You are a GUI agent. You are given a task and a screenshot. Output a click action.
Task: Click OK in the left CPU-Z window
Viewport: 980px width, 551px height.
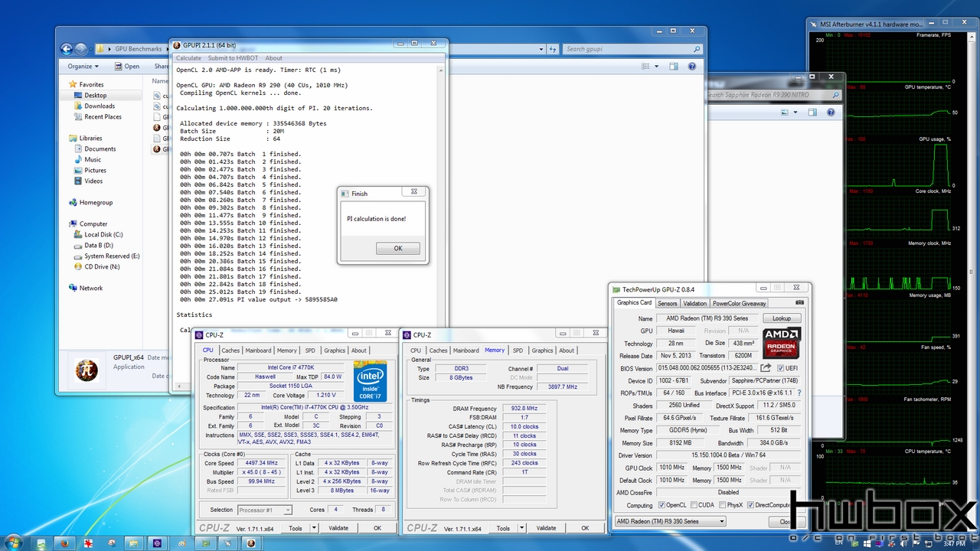(x=377, y=528)
